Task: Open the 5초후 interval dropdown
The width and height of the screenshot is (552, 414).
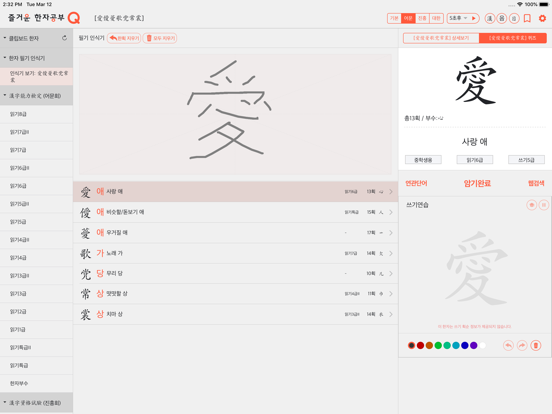Action: (458, 18)
